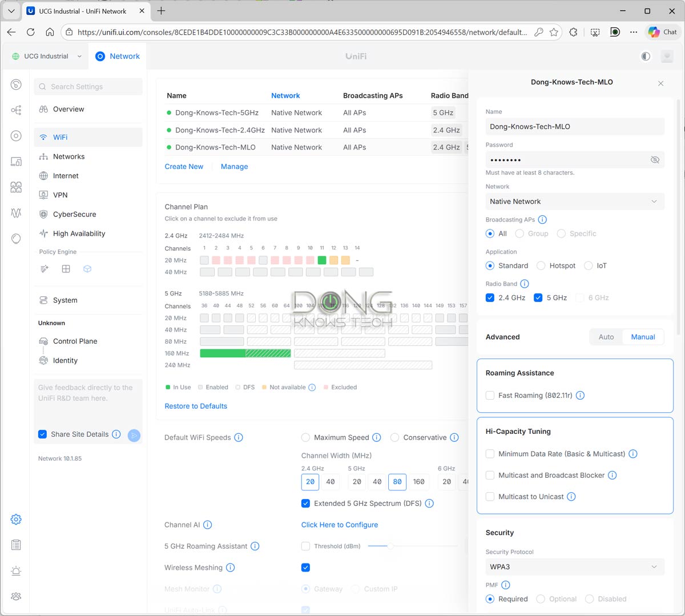The width and height of the screenshot is (685, 616).
Task: Open the Security Protocol WPA3 dropdown
Action: (574, 567)
